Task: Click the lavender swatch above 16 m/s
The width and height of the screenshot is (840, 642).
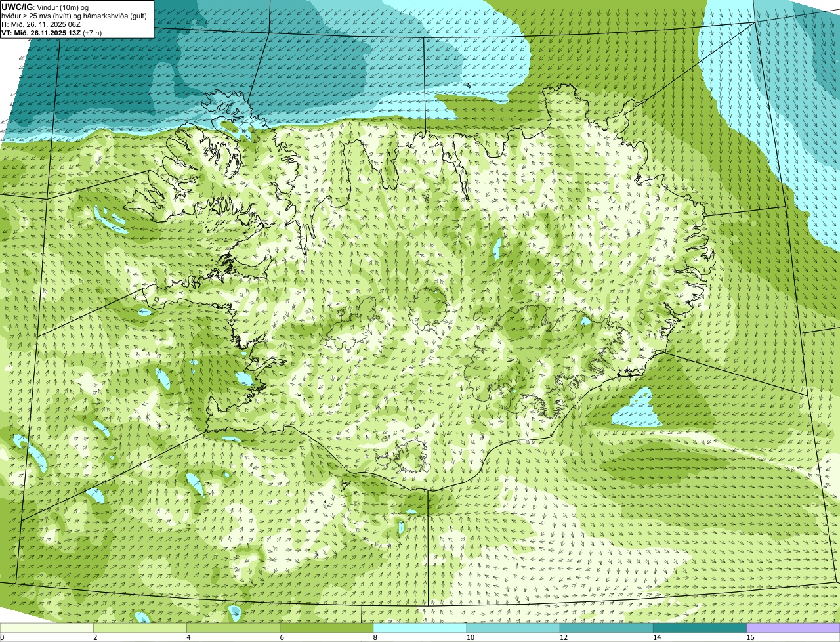Action: click(793, 628)
